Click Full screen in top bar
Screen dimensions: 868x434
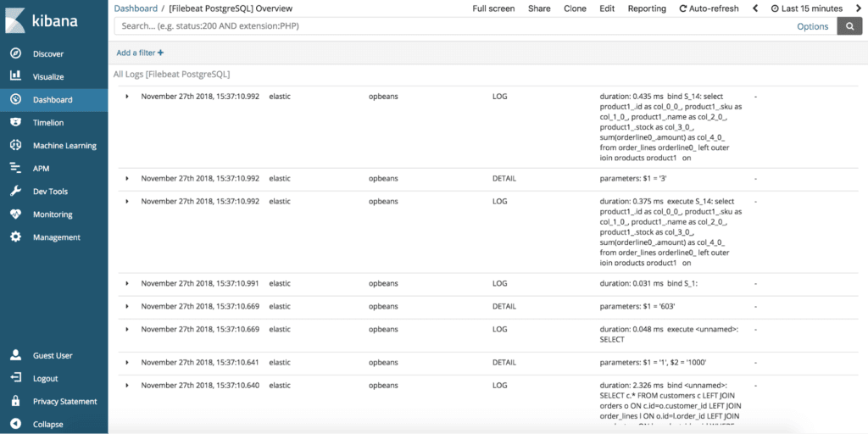coord(493,8)
